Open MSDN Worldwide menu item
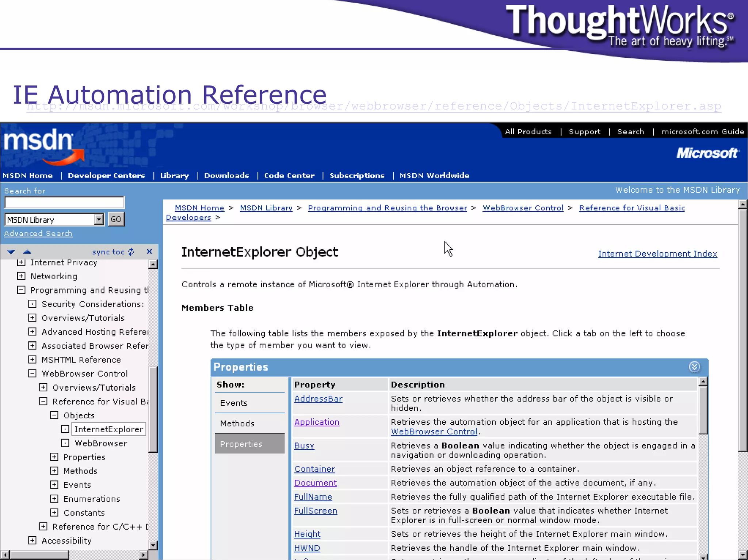Screen dimensions: 748x560 434,176
